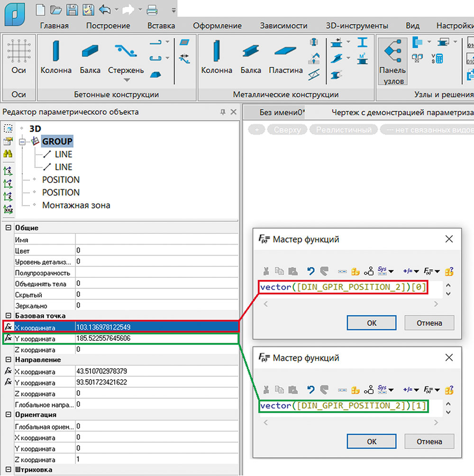Click the binoculars search icon in editor
Image resolution: width=474 pixels, height=476 pixels.
pyautogui.click(x=8, y=154)
